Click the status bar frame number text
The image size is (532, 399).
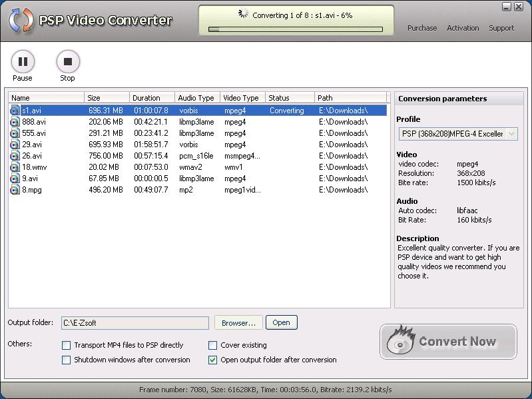pyautogui.click(x=173, y=390)
